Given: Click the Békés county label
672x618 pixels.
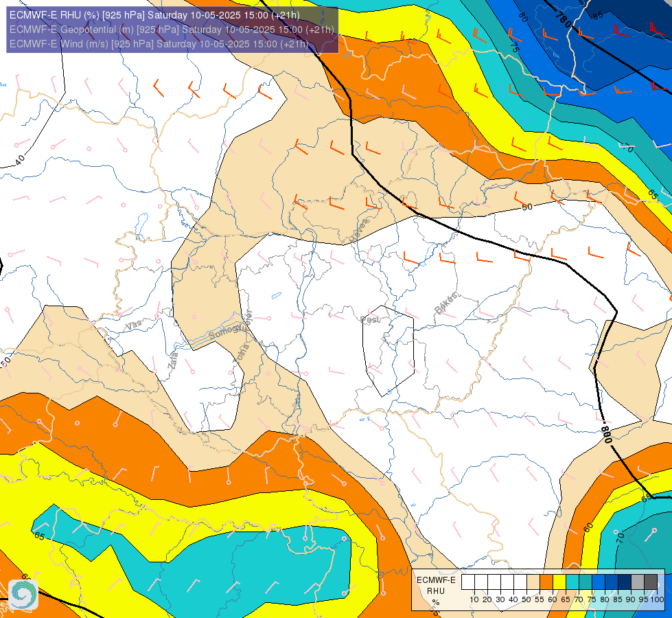Looking at the screenshot, I should (446, 303).
